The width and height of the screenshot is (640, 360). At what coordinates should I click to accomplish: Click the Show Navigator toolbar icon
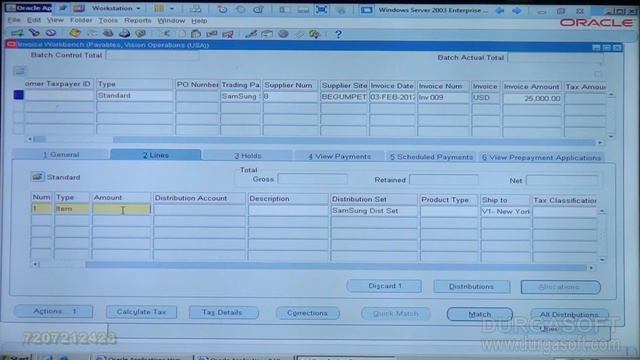point(51,33)
